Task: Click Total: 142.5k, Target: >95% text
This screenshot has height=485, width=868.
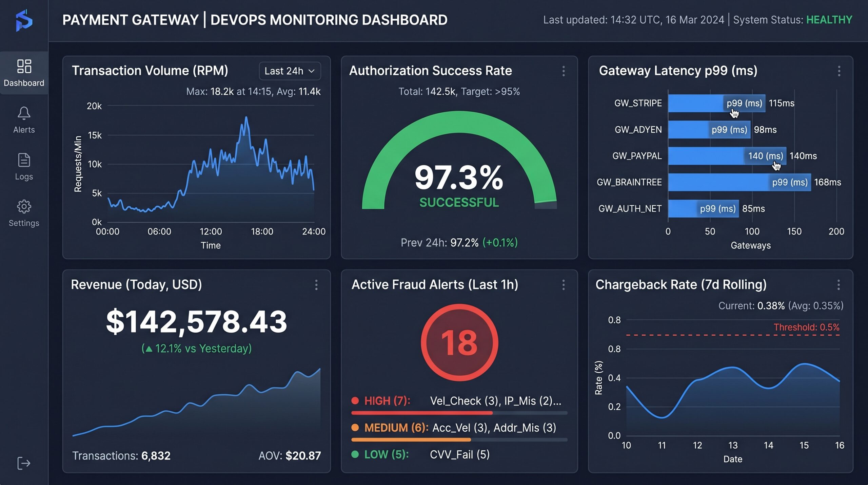Action: click(459, 92)
